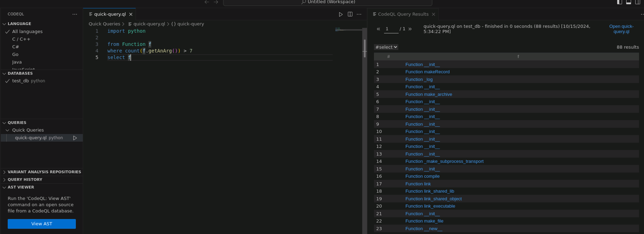Place cursor on line 4 where clause
Screen dimensions: 644x234
(150, 51)
